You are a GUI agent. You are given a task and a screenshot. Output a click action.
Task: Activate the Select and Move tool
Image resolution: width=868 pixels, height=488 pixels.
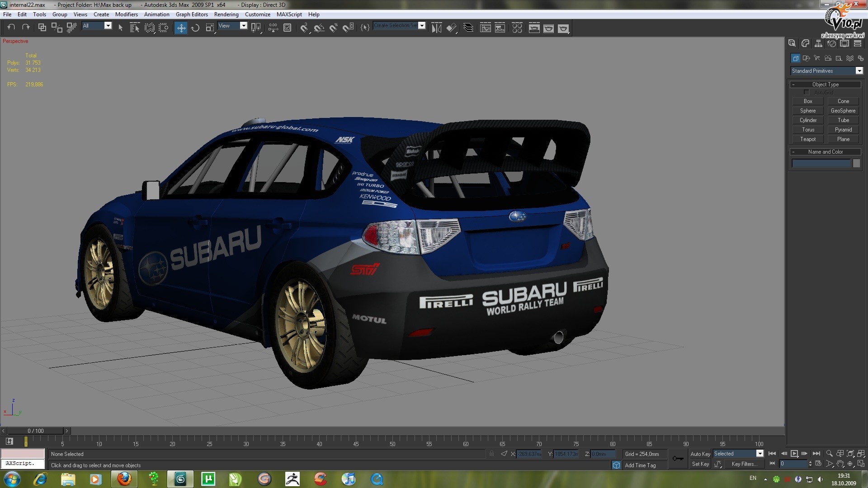point(181,28)
